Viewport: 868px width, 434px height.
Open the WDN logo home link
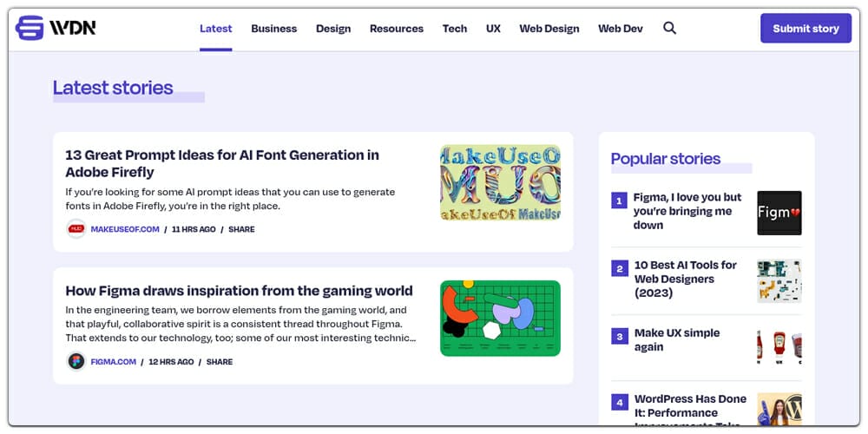tap(56, 28)
